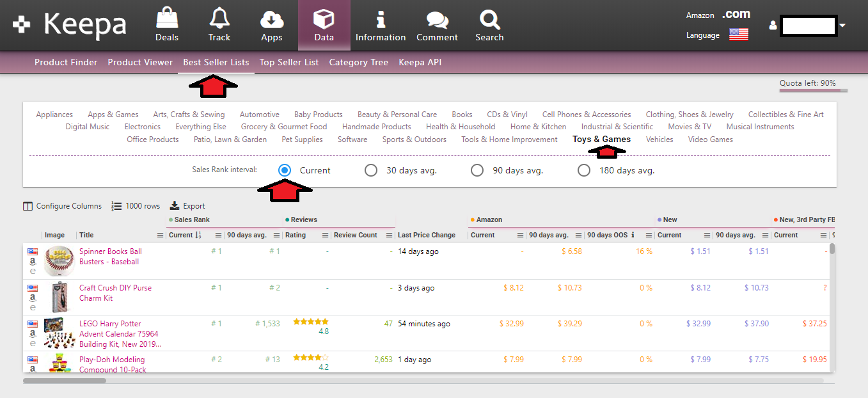868x398 pixels.
Task: Open the Category Tree tab
Action: point(359,62)
